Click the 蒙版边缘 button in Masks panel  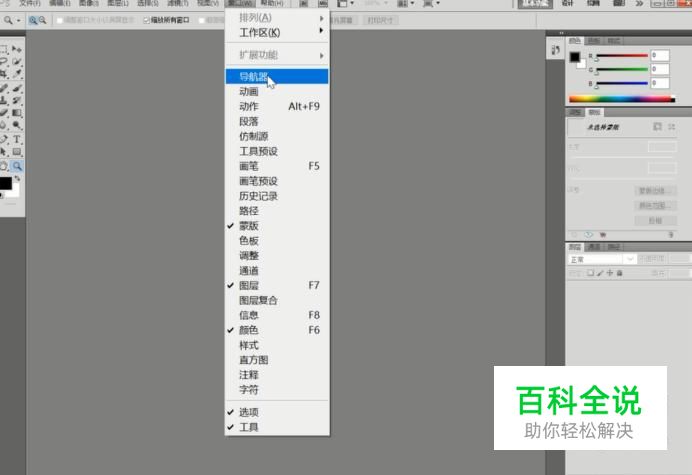click(x=655, y=191)
